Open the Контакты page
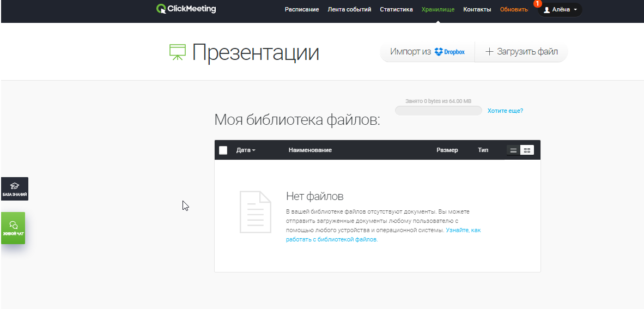 [x=477, y=9]
